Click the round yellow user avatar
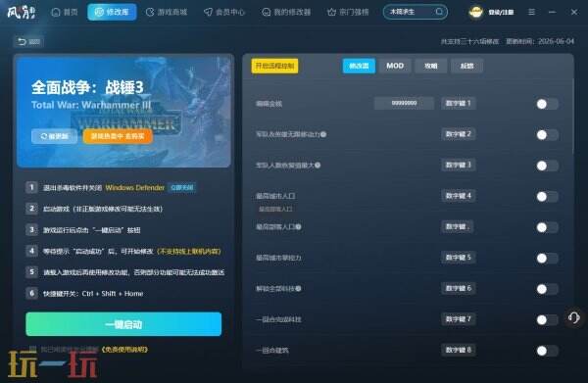The width and height of the screenshot is (588, 383). tap(476, 13)
